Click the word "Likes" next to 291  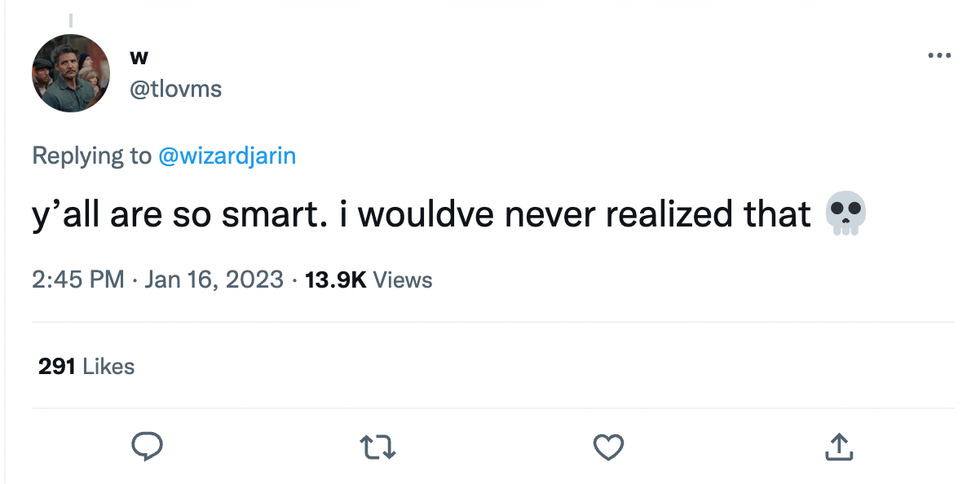point(108,366)
